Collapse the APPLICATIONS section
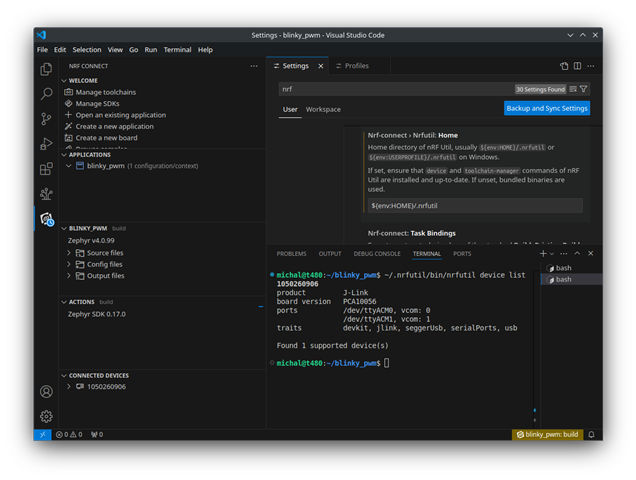 click(64, 155)
